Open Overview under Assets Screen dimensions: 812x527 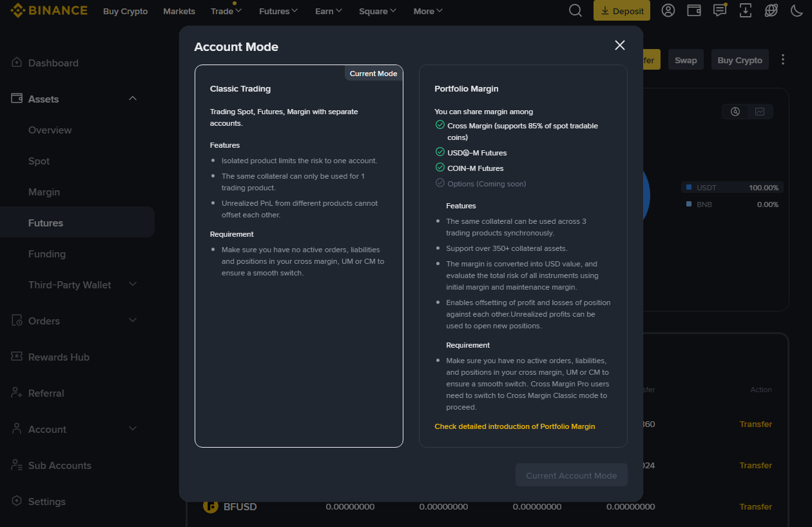point(50,130)
